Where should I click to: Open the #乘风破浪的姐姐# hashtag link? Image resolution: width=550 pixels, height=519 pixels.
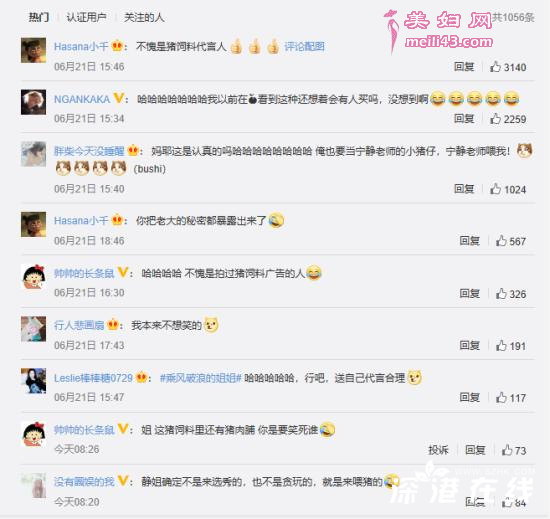coord(201,378)
